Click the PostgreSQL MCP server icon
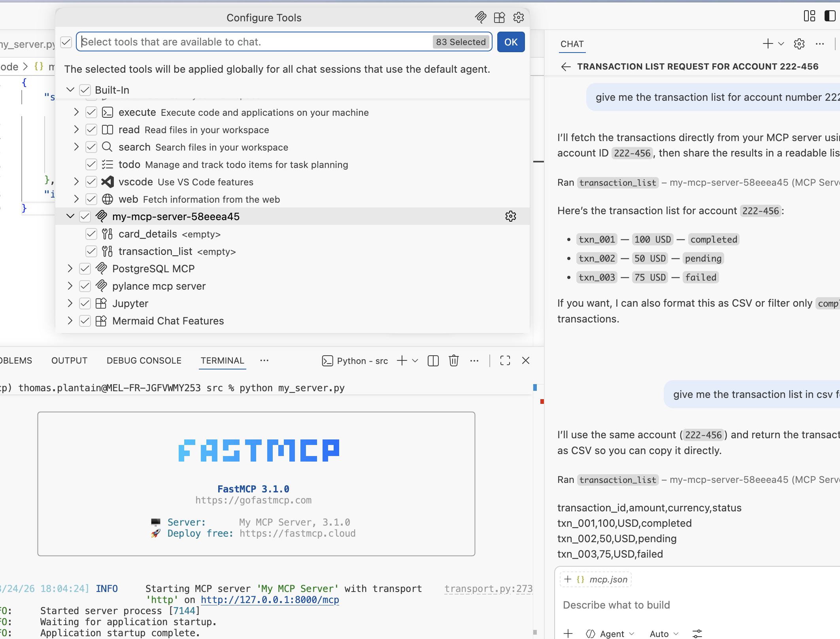 coord(102,268)
